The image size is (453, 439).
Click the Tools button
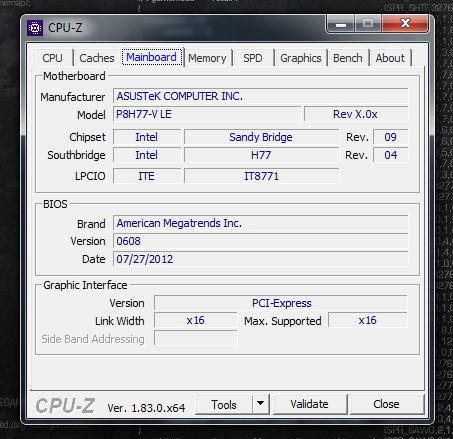[x=224, y=405]
